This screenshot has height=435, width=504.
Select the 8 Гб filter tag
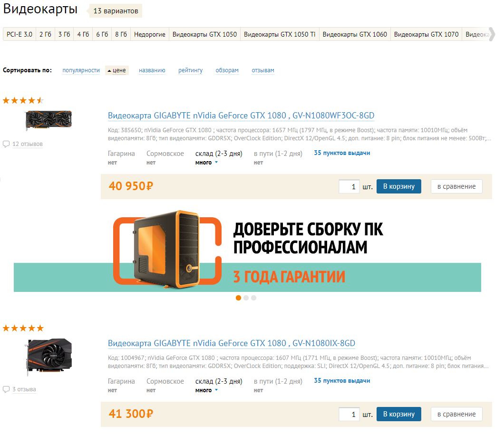tap(121, 34)
